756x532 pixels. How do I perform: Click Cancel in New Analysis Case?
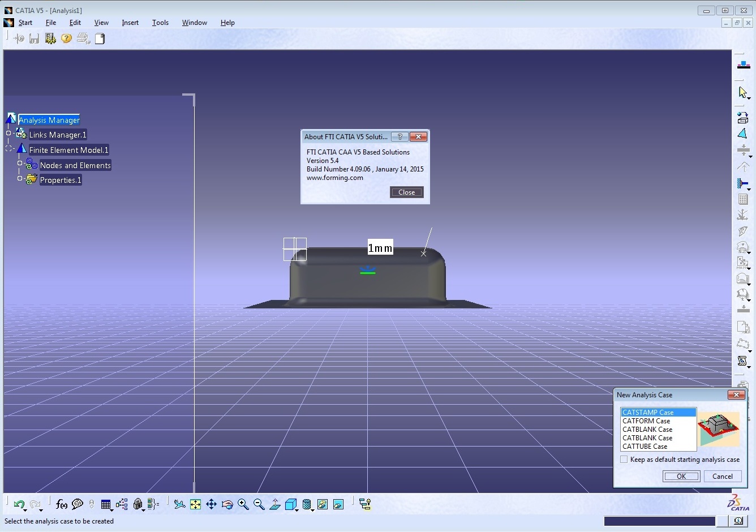[723, 477]
